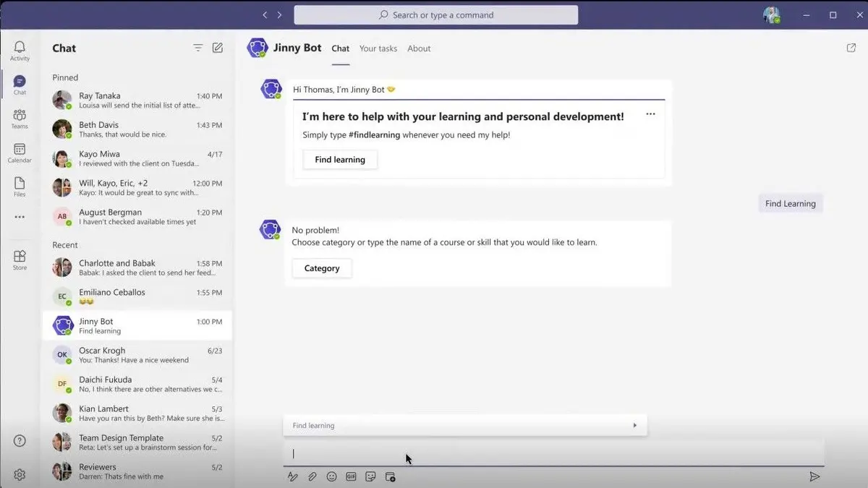
Task: Pop out the chat window icon
Action: (x=851, y=48)
